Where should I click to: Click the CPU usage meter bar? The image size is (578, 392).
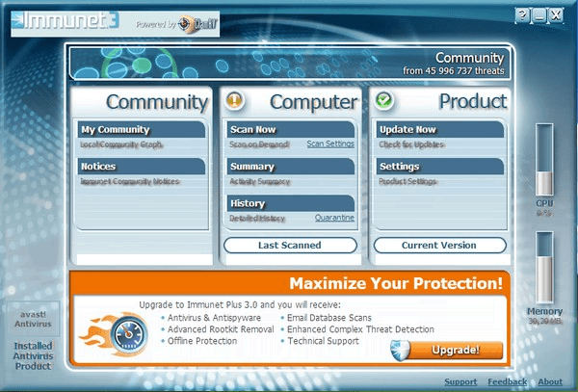(544, 160)
